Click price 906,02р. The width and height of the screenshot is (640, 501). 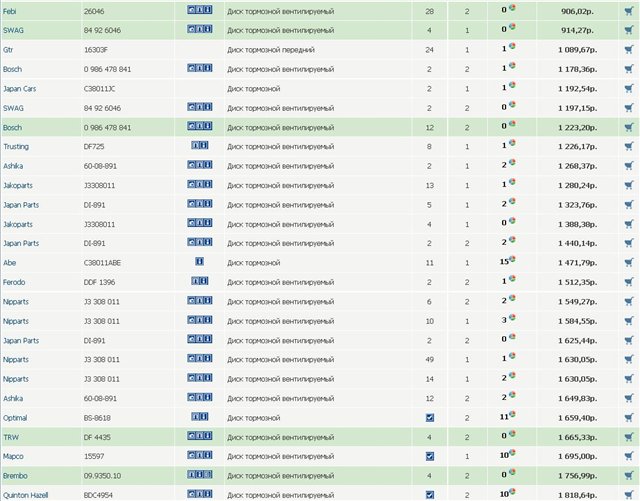[577, 11]
